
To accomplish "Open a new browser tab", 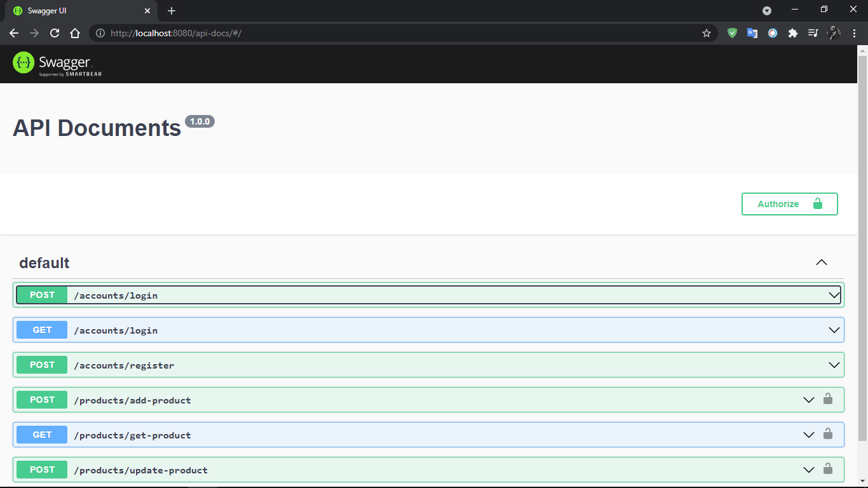I will coord(172,11).
